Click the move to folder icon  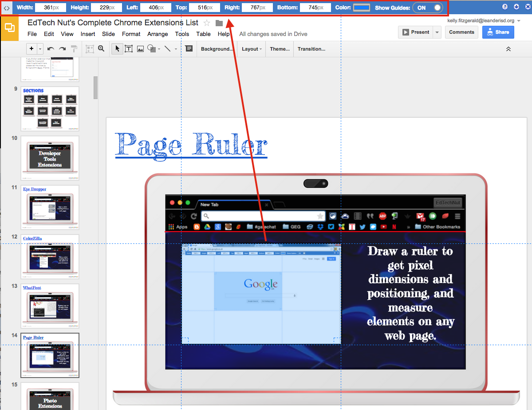coord(219,23)
